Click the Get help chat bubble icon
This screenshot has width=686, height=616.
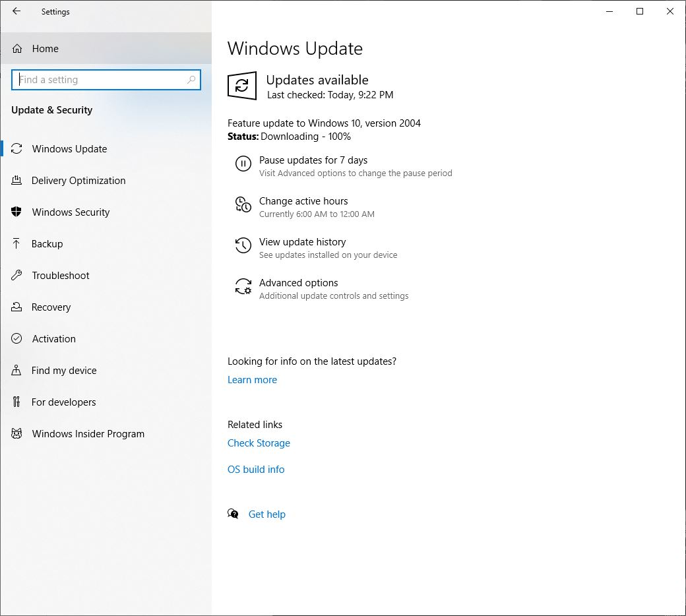234,514
